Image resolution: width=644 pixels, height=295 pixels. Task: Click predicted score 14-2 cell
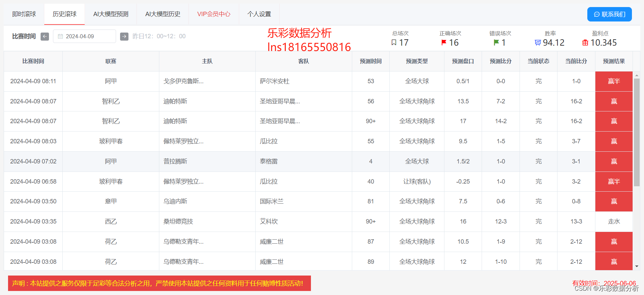[x=501, y=121]
